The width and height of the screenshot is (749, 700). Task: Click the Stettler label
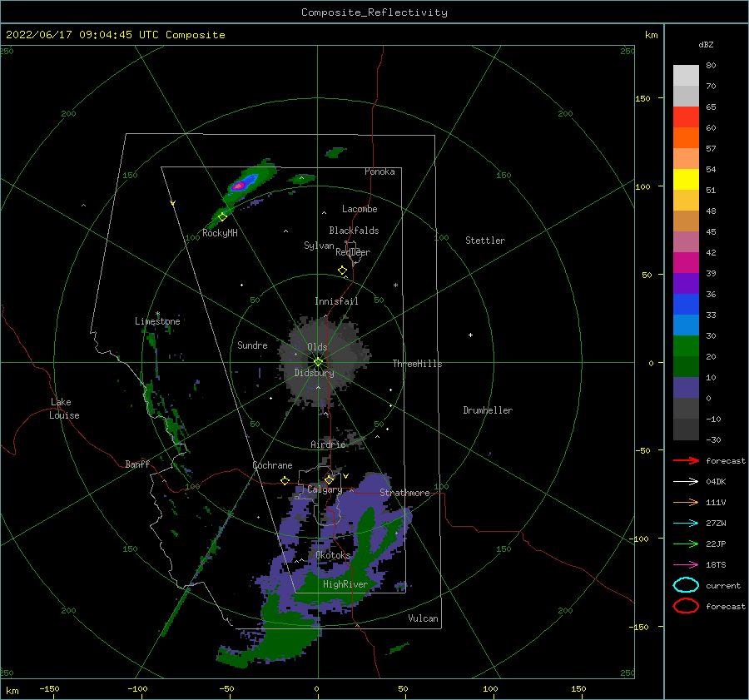485,241
